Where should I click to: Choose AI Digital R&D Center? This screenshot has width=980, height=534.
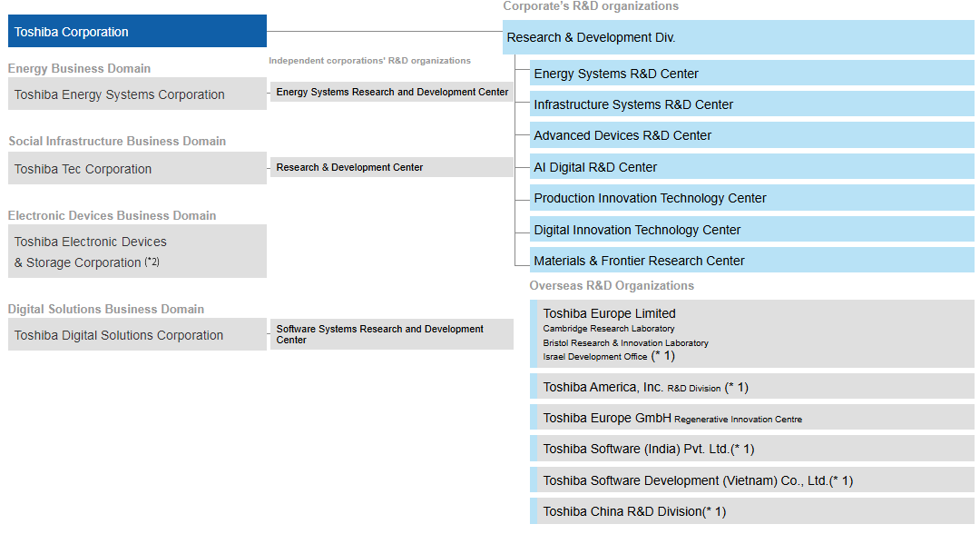click(x=752, y=167)
